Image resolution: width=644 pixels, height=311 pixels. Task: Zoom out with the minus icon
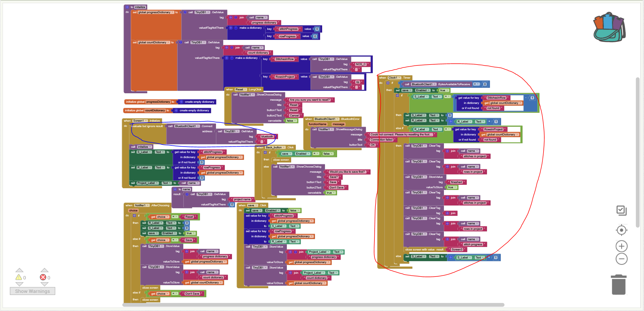click(621, 259)
